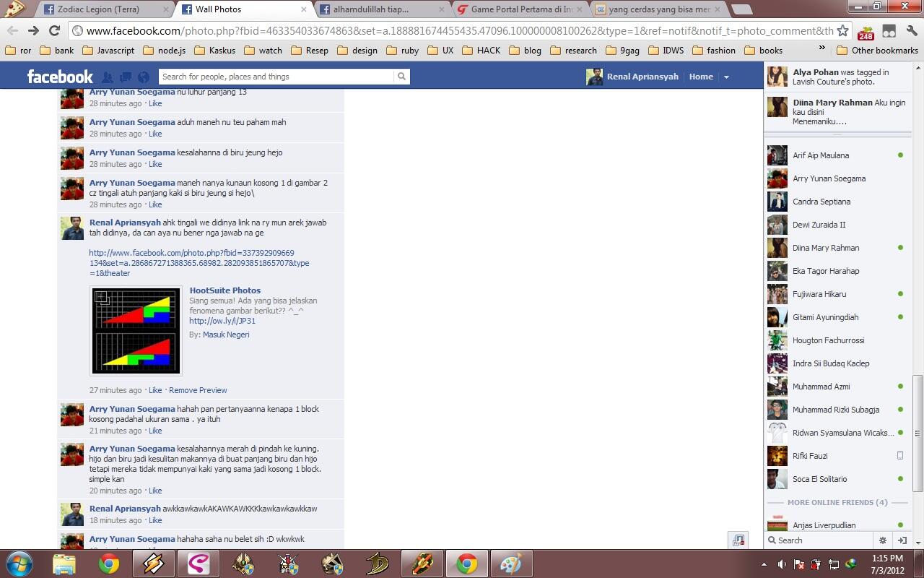
Task: Open Renal Apriansyah profile in the header
Action: pos(632,77)
